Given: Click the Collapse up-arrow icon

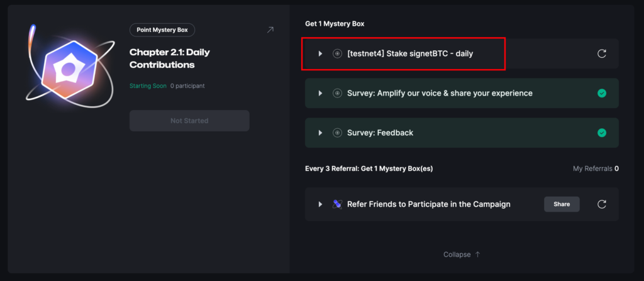Looking at the screenshot, I should 477,255.
